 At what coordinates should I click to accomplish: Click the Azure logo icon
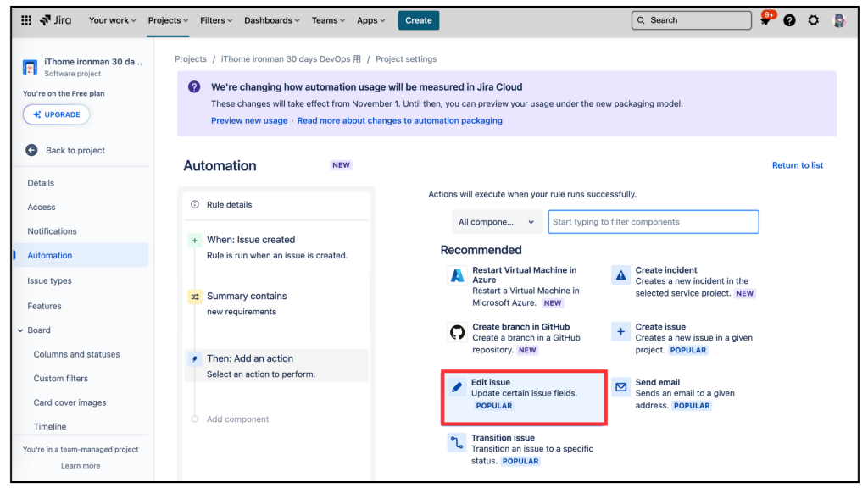tap(457, 275)
